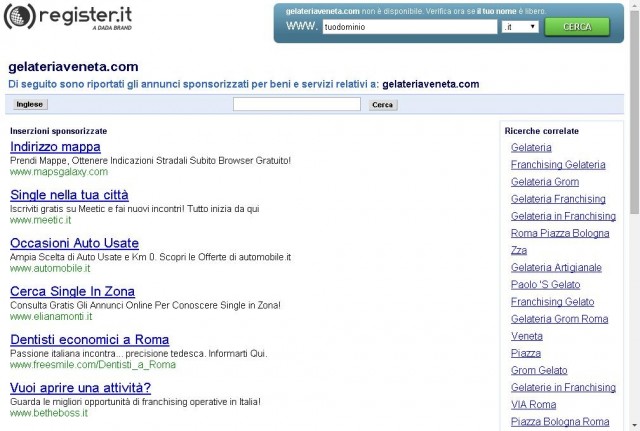Viewport: 640px width, 431px height.
Task: Visit www.elianamonti.it link
Action: (51, 316)
